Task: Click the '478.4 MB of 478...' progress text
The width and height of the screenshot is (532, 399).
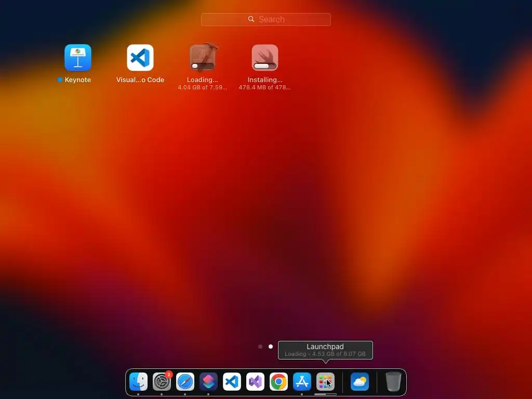Action: click(264, 87)
